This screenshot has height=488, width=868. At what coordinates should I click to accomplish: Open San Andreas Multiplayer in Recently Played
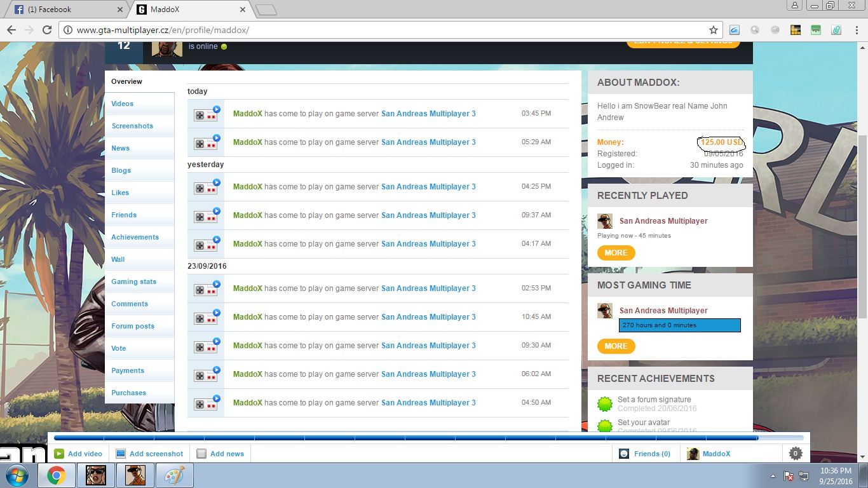coord(663,221)
